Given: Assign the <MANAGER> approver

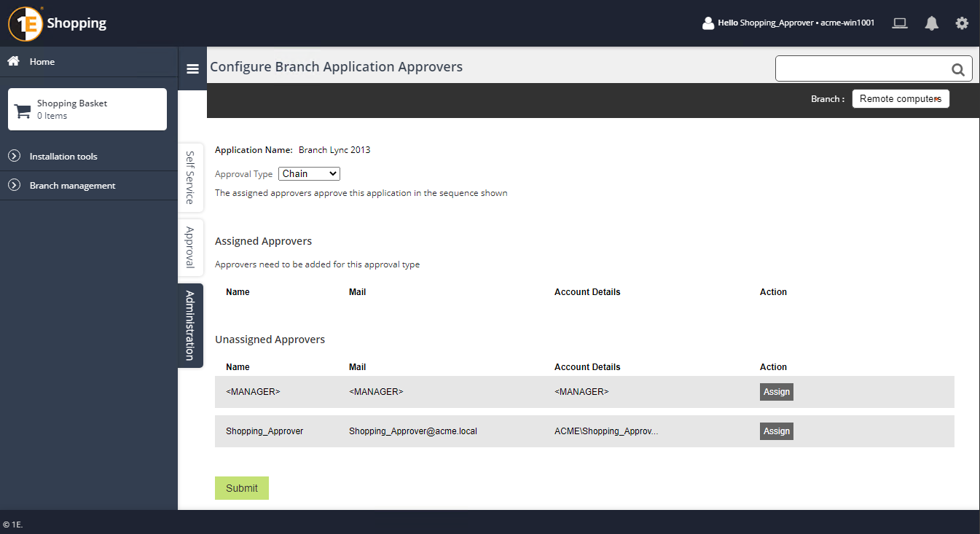Looking at the screenshot, I should [x=776, y=392].
